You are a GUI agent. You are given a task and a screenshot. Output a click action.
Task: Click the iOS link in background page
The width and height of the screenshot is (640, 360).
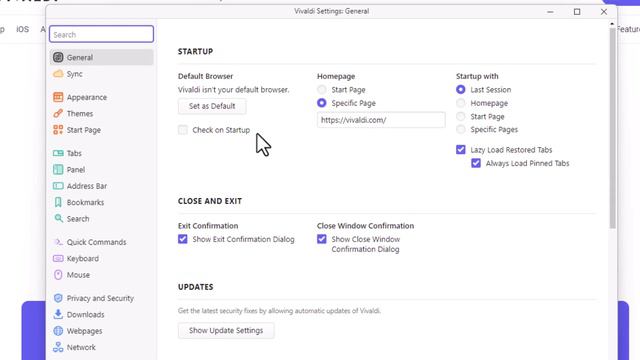point(22,29)
